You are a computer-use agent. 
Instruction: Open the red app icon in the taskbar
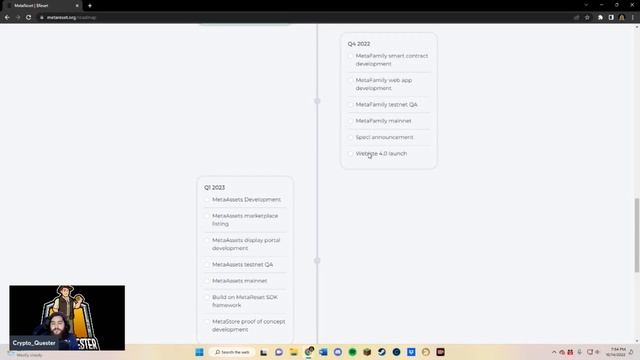[x=440, y=352]
